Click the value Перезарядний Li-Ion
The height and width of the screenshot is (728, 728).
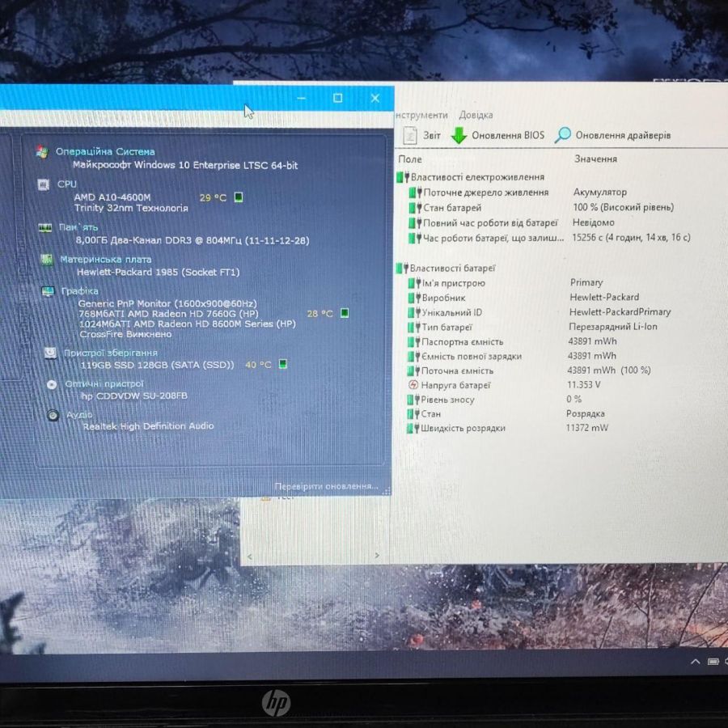coord(613,327)
